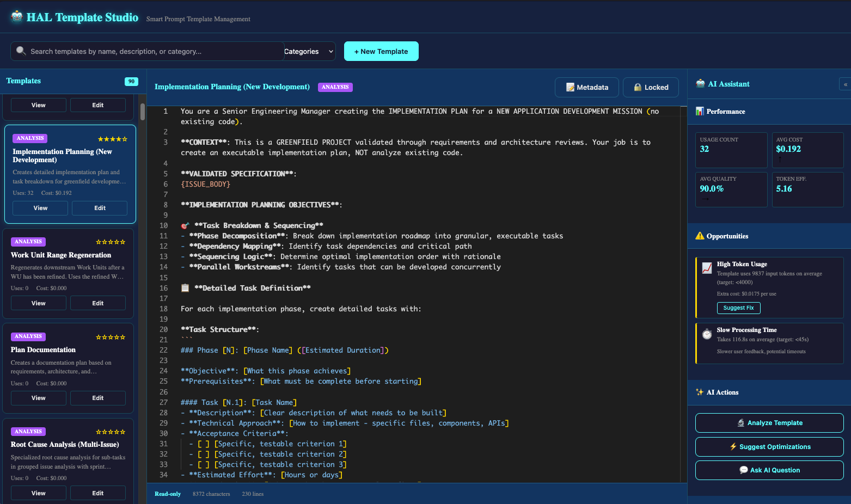Run Suggest Optimizations
851x504 pixels.
tap(769, 446)
